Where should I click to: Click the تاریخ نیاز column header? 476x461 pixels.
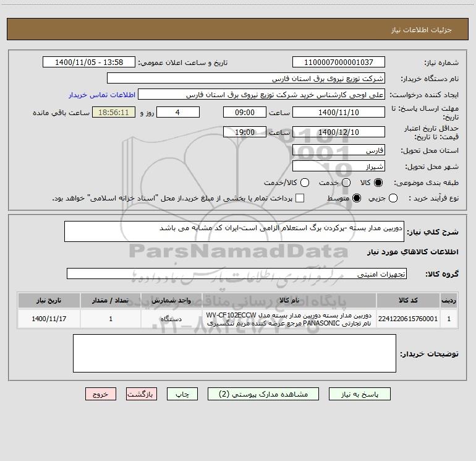click(x=49, y=300)
